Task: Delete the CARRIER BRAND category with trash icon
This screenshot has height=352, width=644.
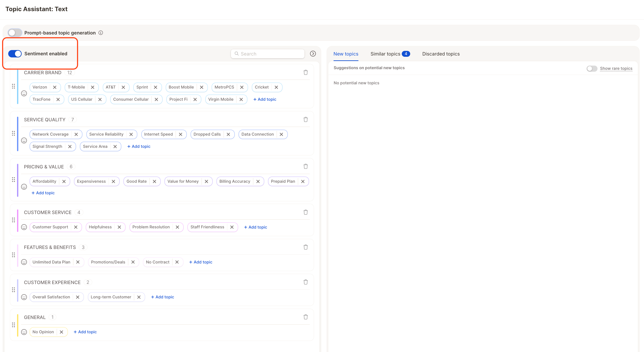Action: pos(306,73)
